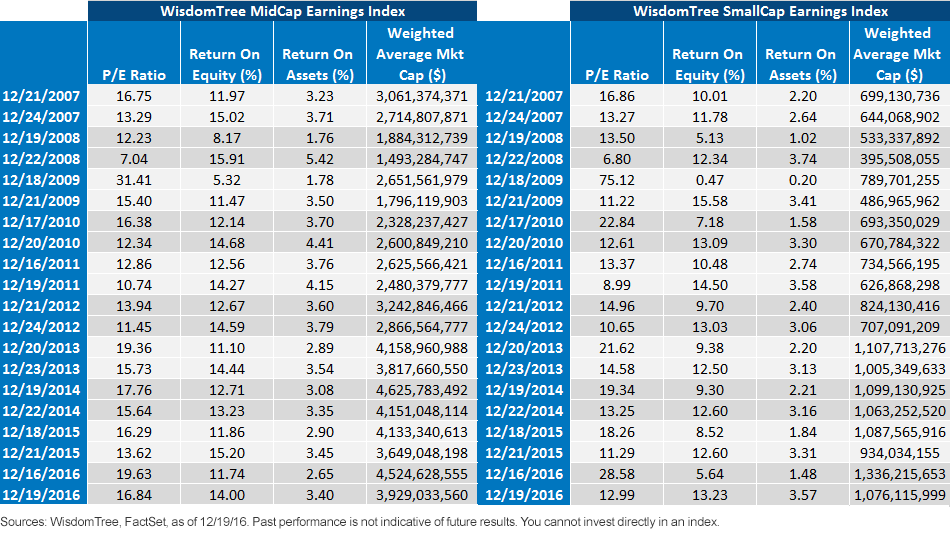This screenshot has width=950, height=534.
Task: Select return on assets value 4.15
Action: (x=319, y=285)
